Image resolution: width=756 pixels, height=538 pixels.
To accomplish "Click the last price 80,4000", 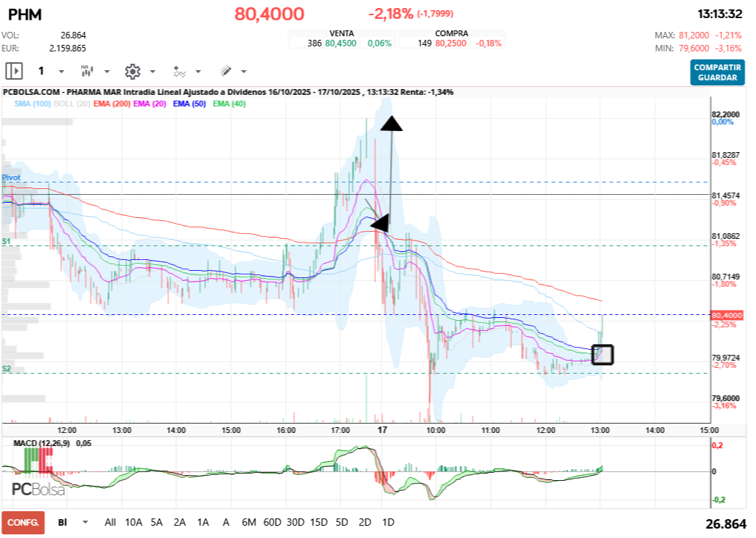I will (270, 14).
